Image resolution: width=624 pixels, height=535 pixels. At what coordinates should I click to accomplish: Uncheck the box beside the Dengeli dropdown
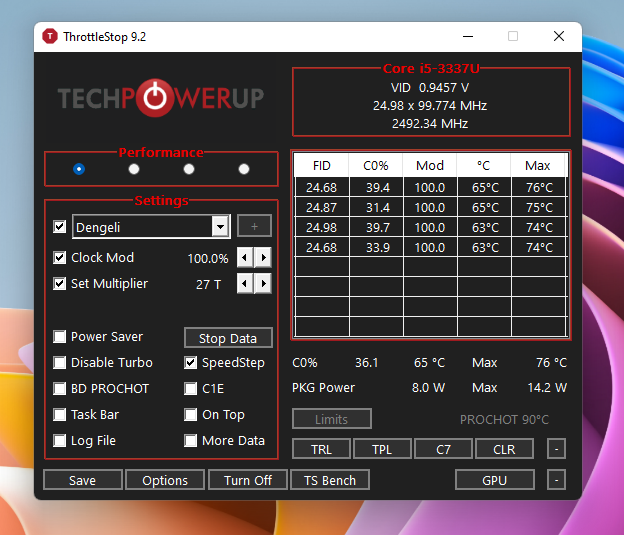(60, 227)
